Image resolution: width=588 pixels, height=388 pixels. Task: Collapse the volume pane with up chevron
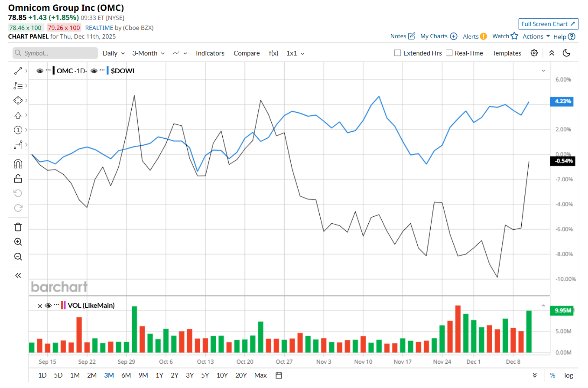click(x=543, y=306)
